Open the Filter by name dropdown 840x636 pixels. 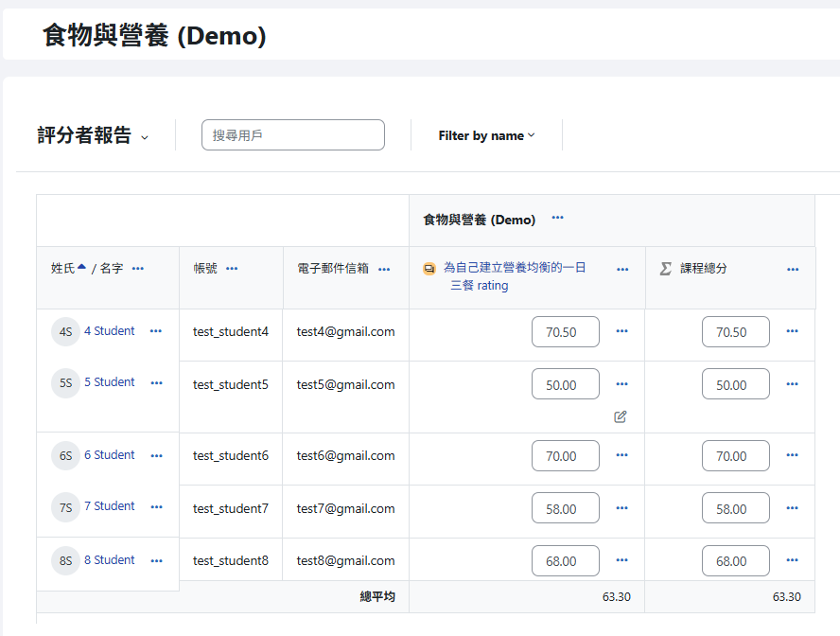(x=486, y=135)
